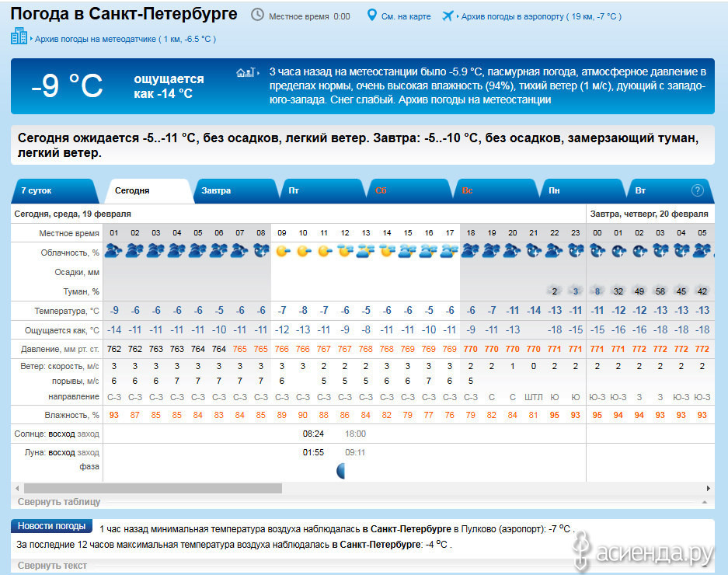Open the Пн forecast tab
This screenshot has width=728, height=575.
(x=584, y=190)
